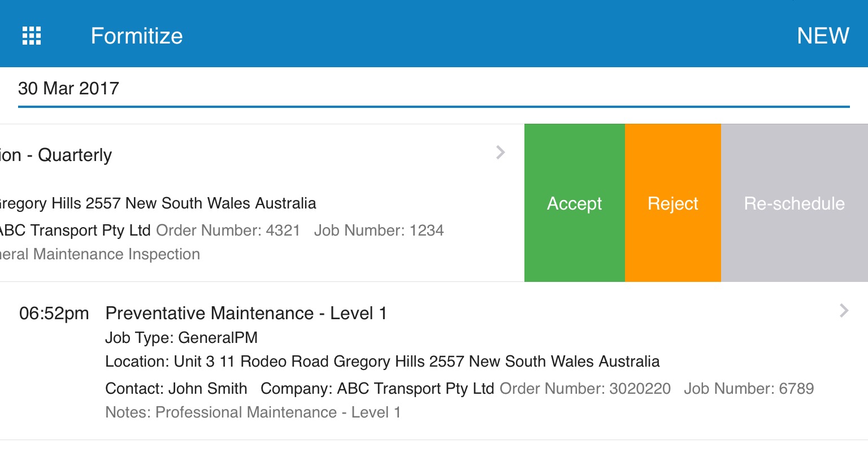
Task: Click Job Type: GeneralPM line
Action: click(x=181, y=337)
